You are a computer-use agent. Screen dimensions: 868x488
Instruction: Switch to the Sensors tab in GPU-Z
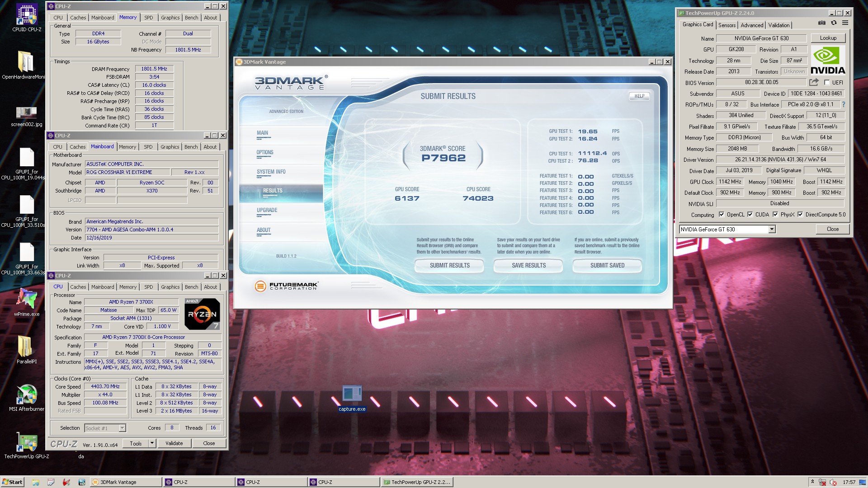pyautogui.click(x=727, y=25)
